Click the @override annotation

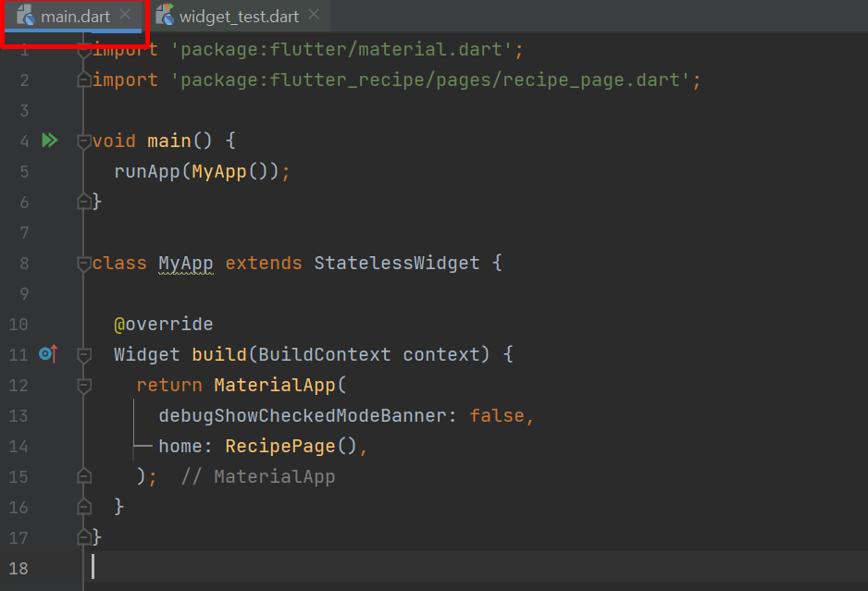[x=163, y=324]
